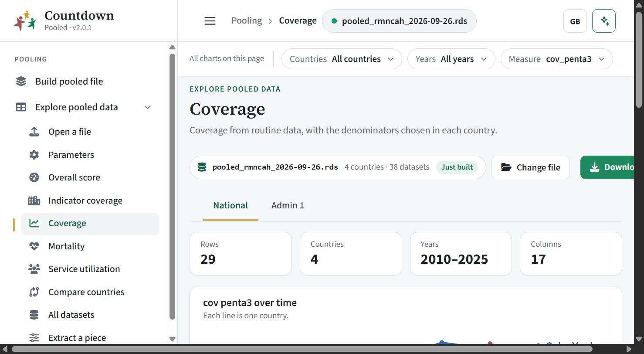Click the Indicator coverage building icon

pos(34,201)
